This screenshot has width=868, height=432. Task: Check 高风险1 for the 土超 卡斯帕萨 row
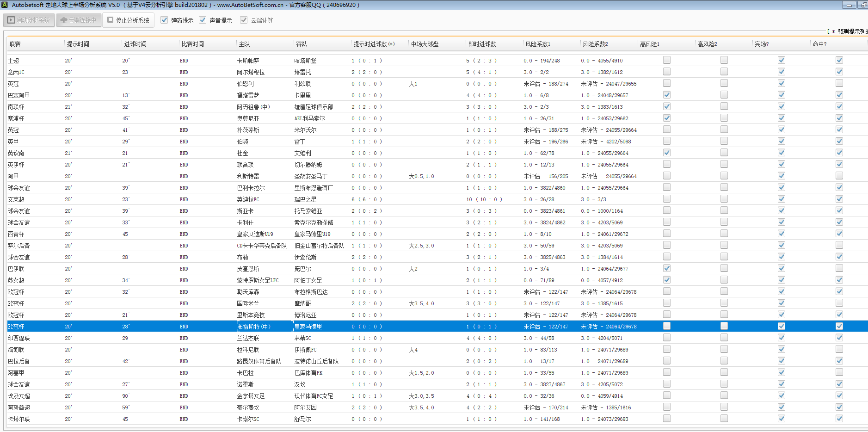click(666, 60)
